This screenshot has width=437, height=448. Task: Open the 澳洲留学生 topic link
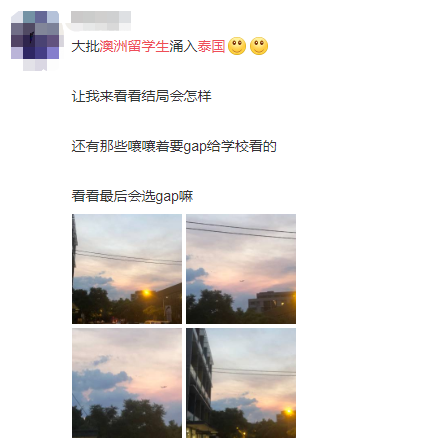click(x=134, y=46)
